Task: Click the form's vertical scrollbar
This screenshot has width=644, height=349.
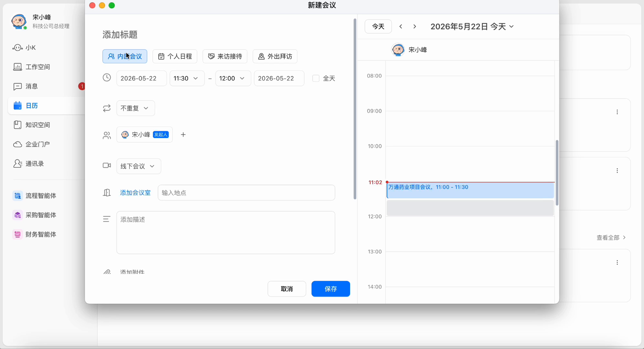Action: coord(355,109)
